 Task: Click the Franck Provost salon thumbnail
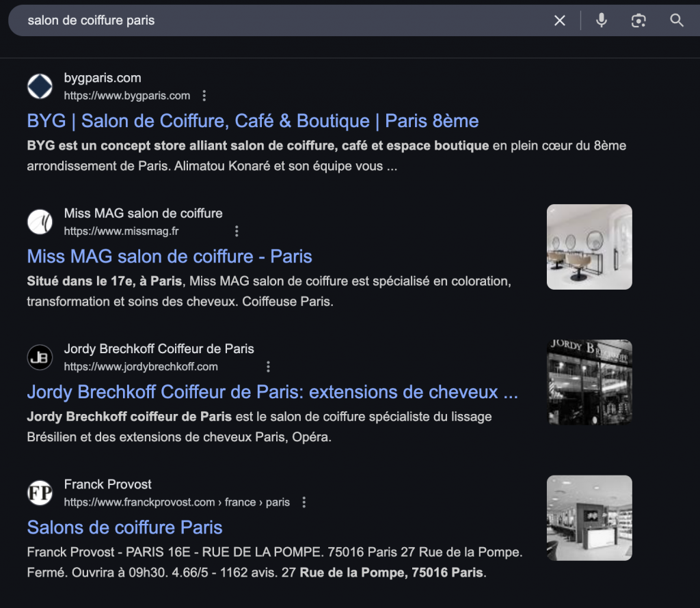pos(589,517)
